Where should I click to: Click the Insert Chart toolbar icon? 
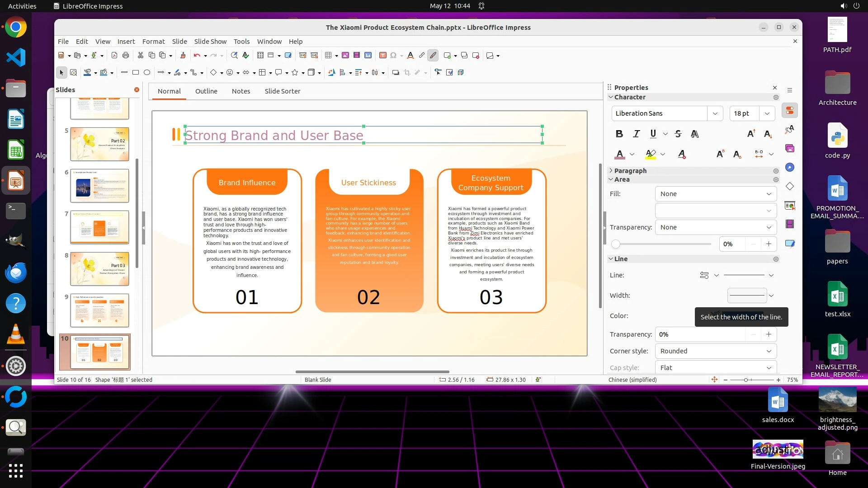point(368,56)
